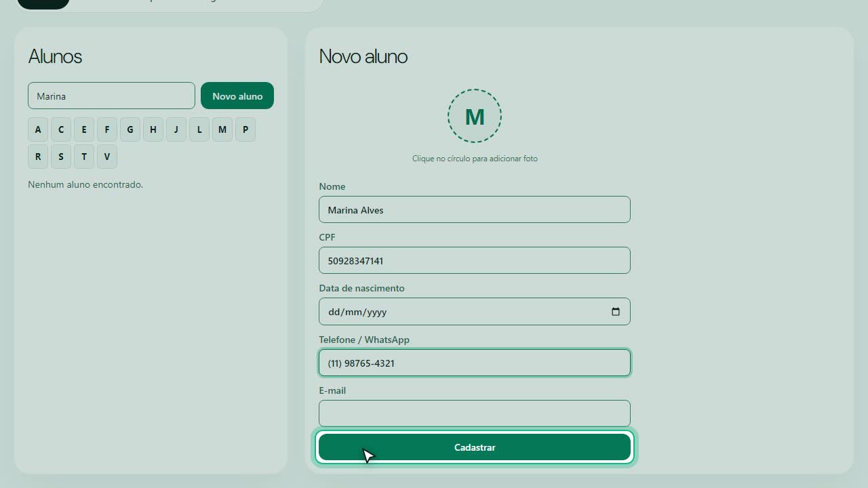868x488 pixels.
Task: Click the Telefone / WhatsApp input
Action: click(x=475, y=363)
